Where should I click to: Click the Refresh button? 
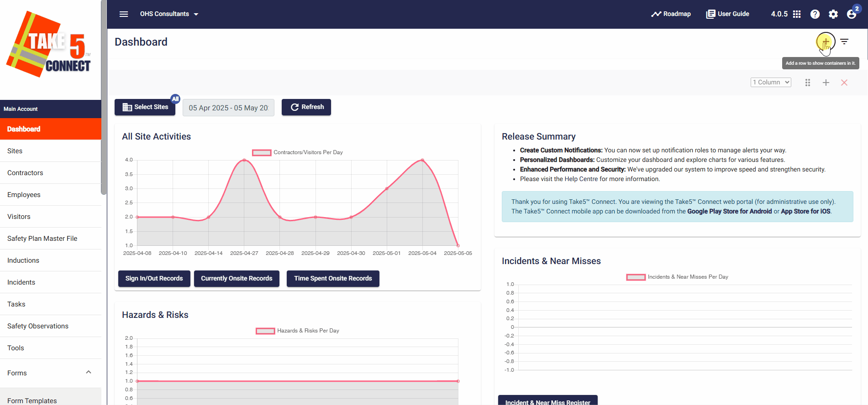click(306, 107)
